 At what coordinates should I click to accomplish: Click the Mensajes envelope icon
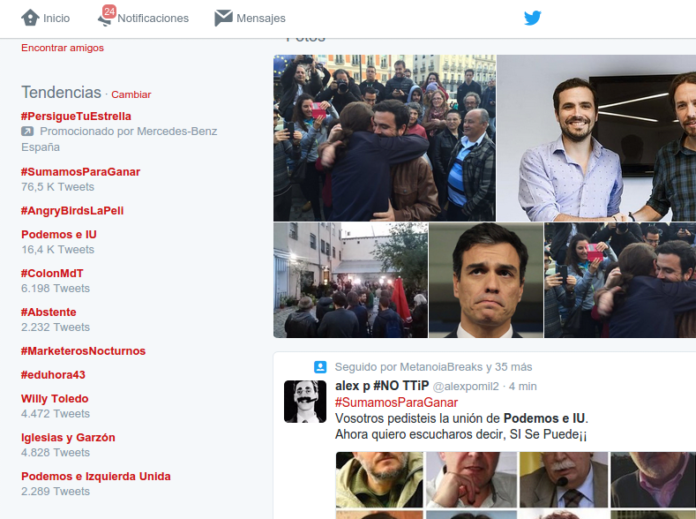click(223, 18)
